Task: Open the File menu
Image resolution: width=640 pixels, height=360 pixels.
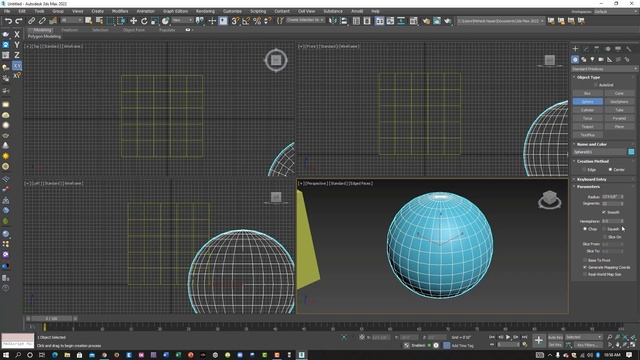Action: click(x=7, y=11)
